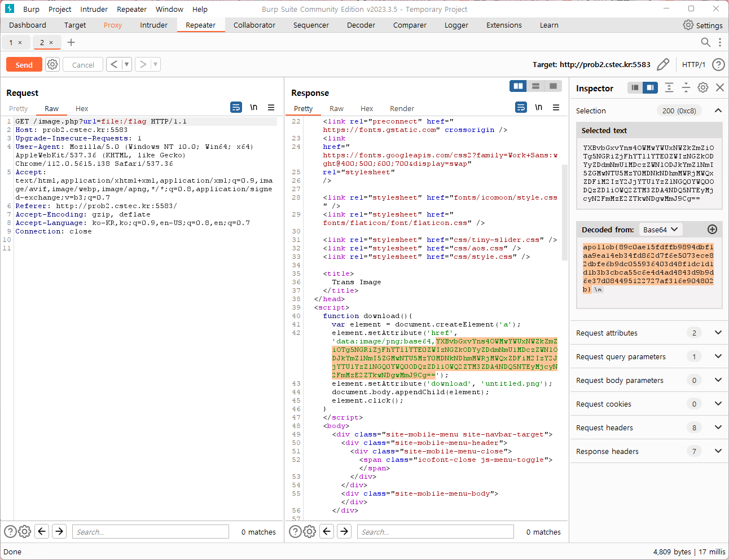Go to previous request in history
The image size is (729, 560).
(x=114, y=64)
